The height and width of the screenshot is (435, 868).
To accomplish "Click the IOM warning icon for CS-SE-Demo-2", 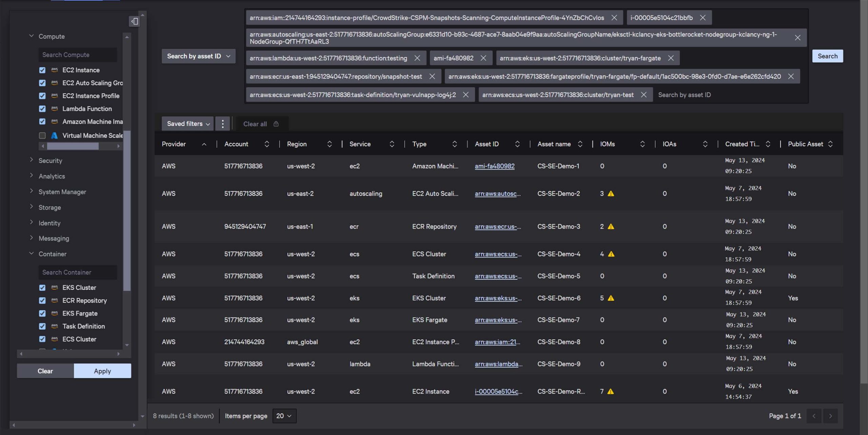I will tap(611, 194).
